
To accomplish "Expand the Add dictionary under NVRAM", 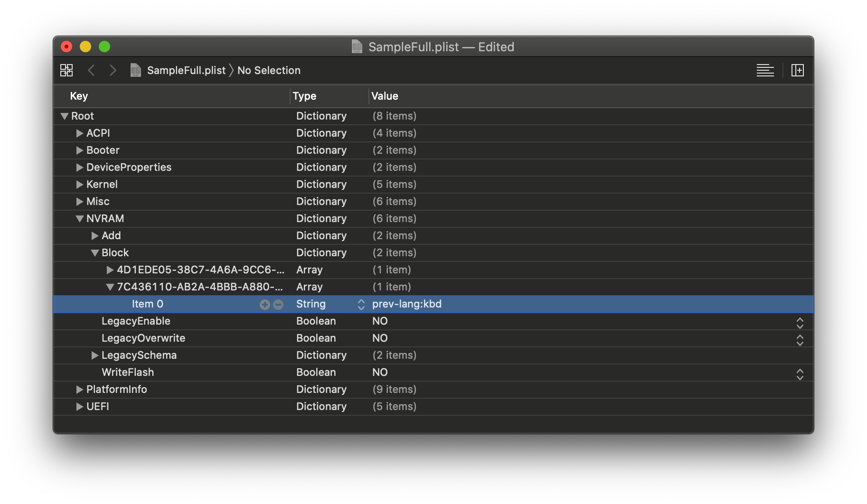I will 95,236.
